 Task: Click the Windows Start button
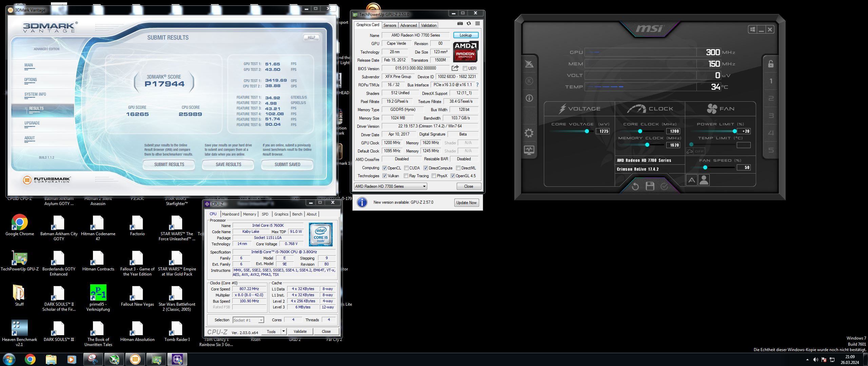pyautogui.click(x=9, y=359)
